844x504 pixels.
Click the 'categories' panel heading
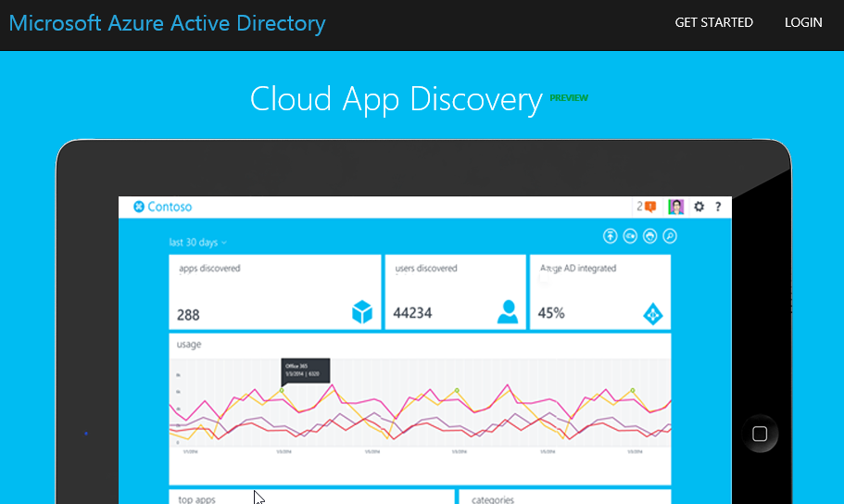[x=493, y=499]
